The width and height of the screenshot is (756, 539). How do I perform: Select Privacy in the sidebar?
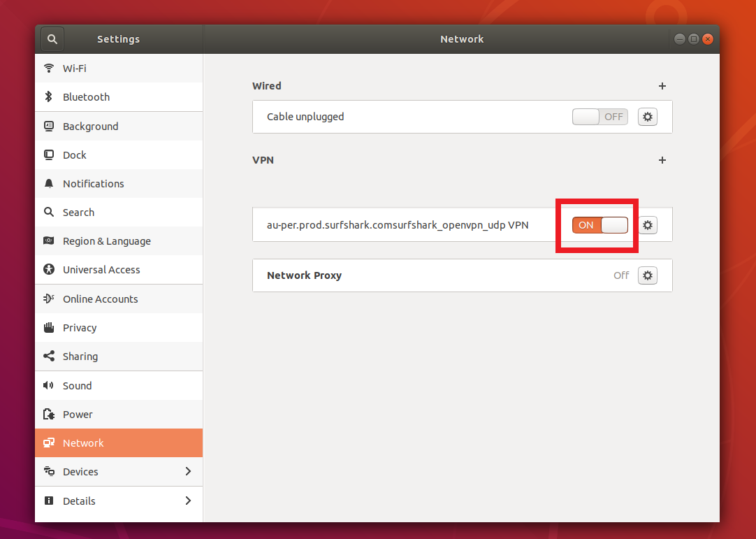[80, 328]
